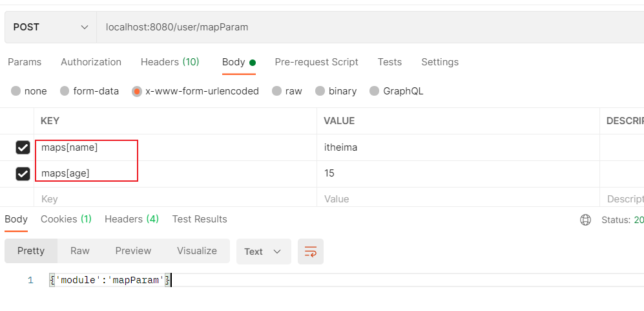Select the form-data body type
This screenshot has height=311, width=644.
pyautogui.click(x=65, y=91)
